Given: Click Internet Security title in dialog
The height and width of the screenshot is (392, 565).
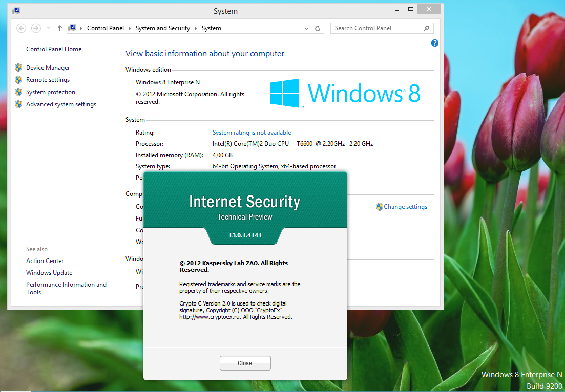Looking at the screenshot, I should (x=245, y=202).
